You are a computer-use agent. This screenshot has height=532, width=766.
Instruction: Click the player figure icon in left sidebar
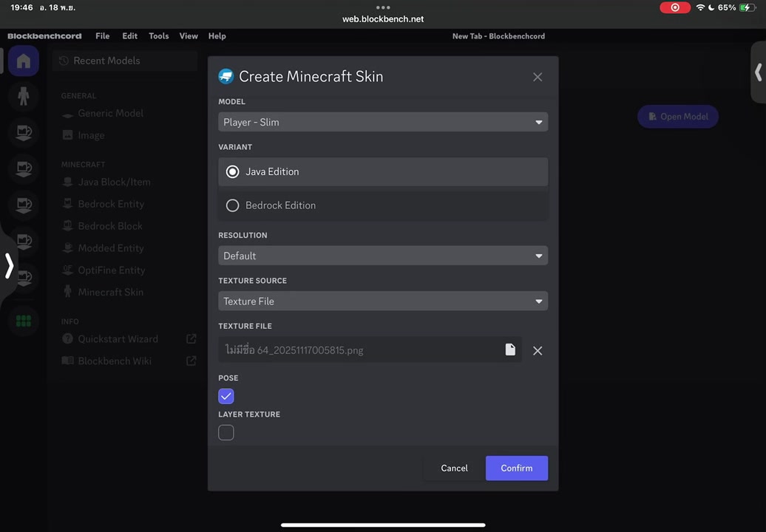click(24, 96)
